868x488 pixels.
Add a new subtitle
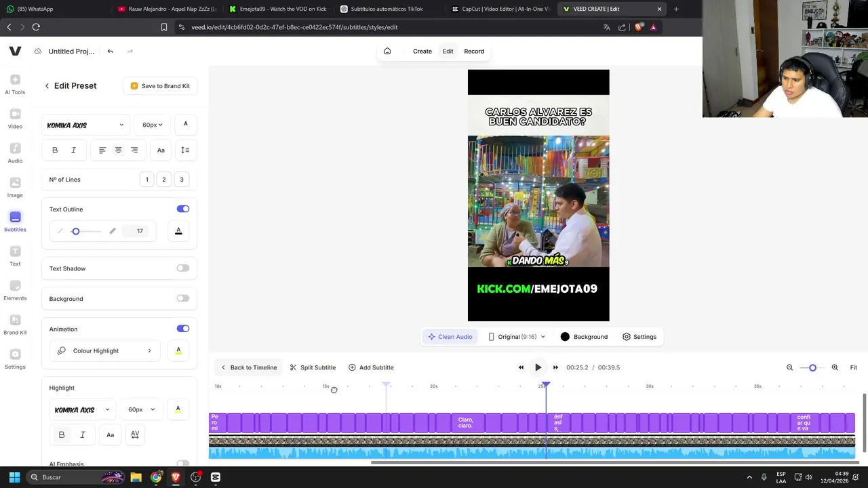[371, 367]
